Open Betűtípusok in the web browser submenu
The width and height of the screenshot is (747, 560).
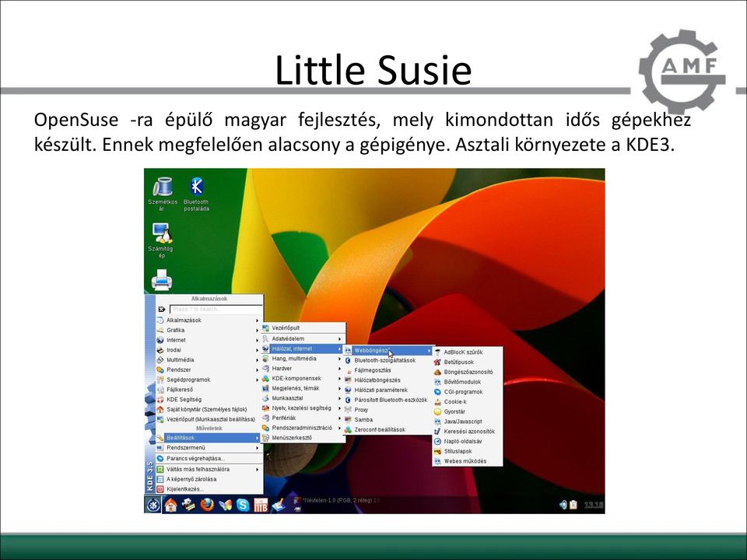point(468,362)
